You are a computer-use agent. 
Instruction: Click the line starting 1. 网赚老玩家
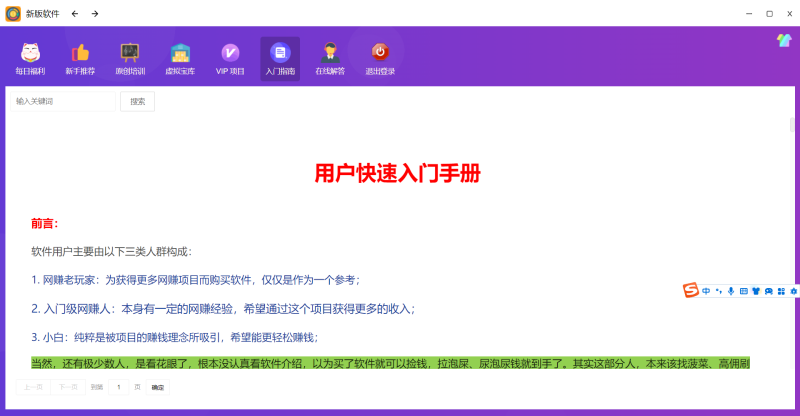click(x=196, y=280)
